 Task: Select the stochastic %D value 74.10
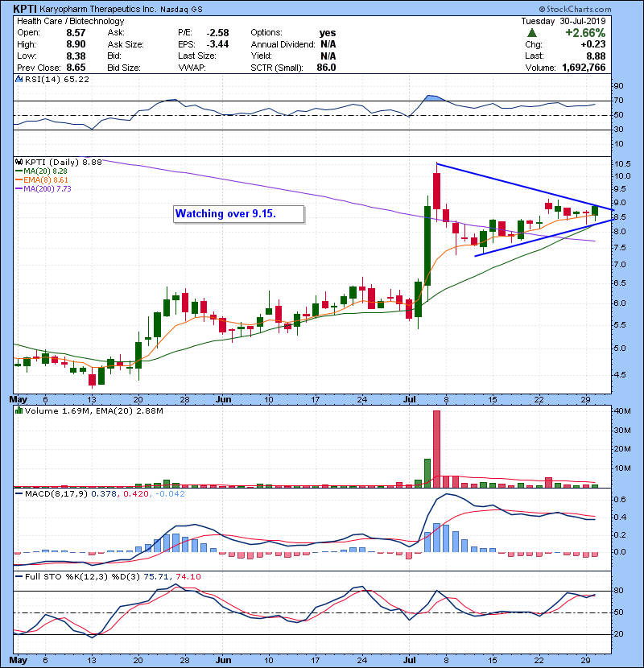[188, 577]
